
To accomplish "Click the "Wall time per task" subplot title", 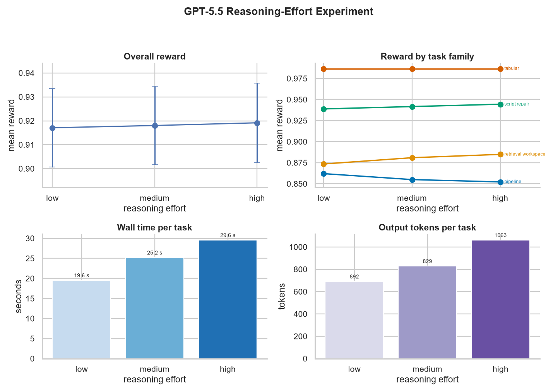I will [155, 227].
